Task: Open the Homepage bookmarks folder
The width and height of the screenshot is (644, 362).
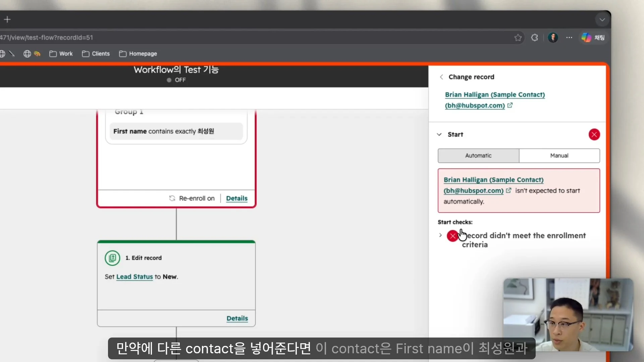Action: pos(138,54)
